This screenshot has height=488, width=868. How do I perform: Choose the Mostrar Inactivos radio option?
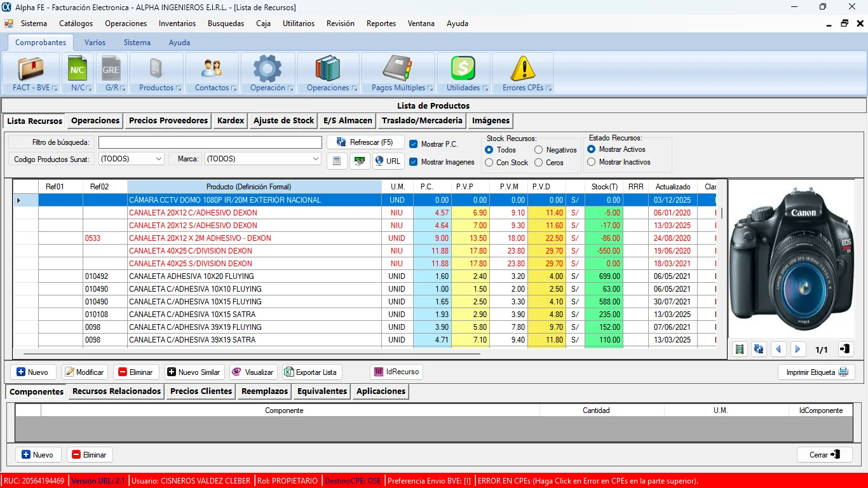tap(592, 162)
